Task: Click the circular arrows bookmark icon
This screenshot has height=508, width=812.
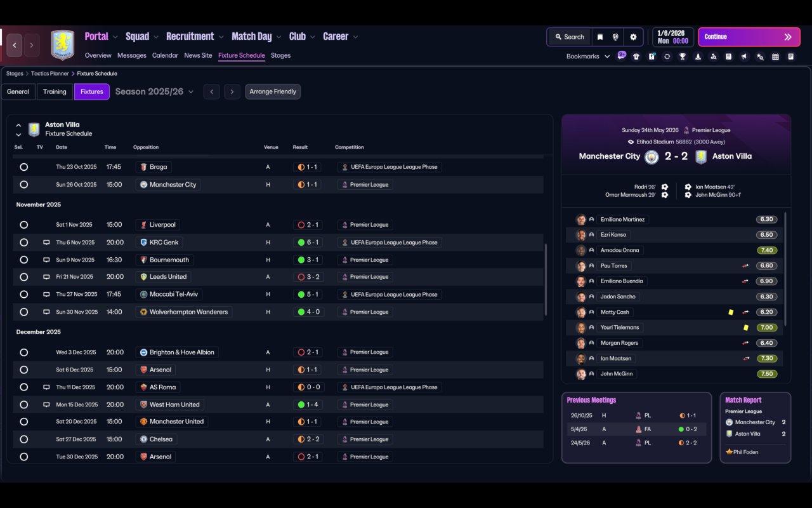Action: pyautogui.click(x=667, y=57)
